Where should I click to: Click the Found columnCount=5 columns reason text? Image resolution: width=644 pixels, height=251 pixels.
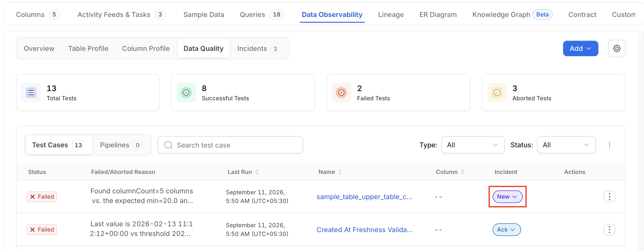[142, 196]
